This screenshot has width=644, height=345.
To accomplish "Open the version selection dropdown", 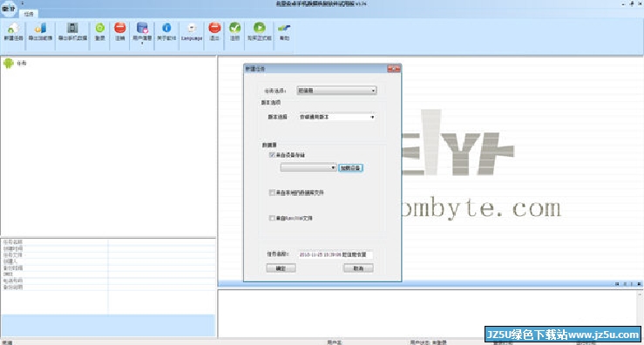I will pos(336,117).
